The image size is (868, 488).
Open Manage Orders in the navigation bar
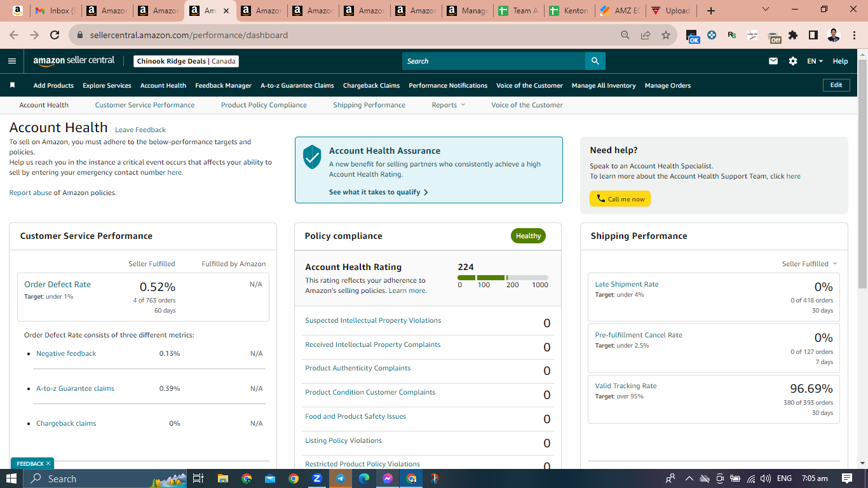(668, 85)
